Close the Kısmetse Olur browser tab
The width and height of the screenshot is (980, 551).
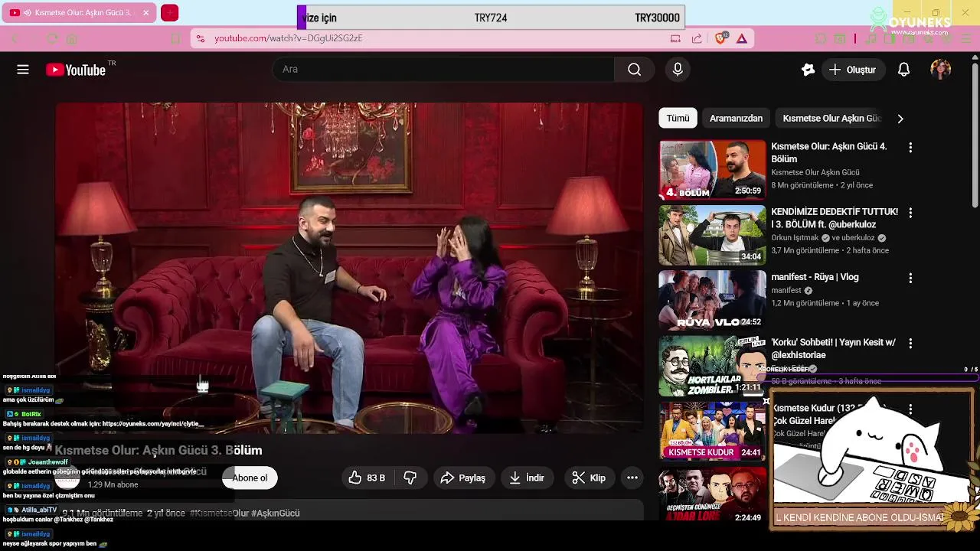145,13
